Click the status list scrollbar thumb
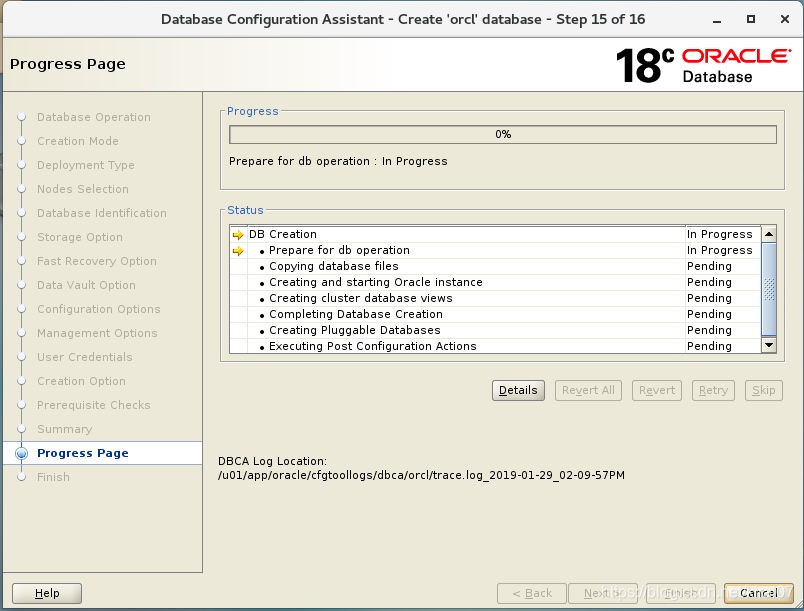Screen dimensions: 804x611 pos(769,290)
